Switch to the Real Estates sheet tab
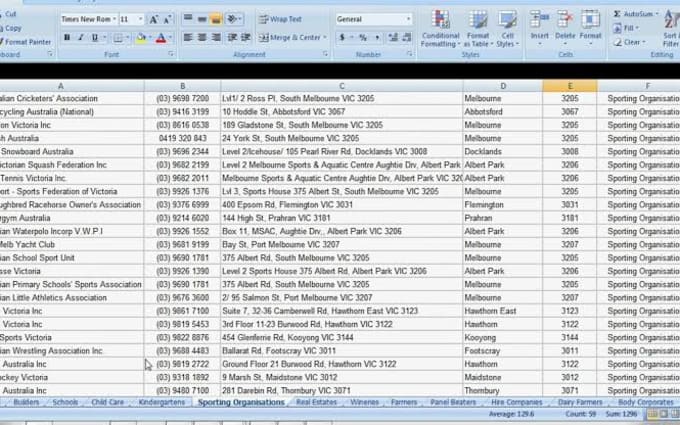The image size is (680, 425). click(x=317, y=402)
